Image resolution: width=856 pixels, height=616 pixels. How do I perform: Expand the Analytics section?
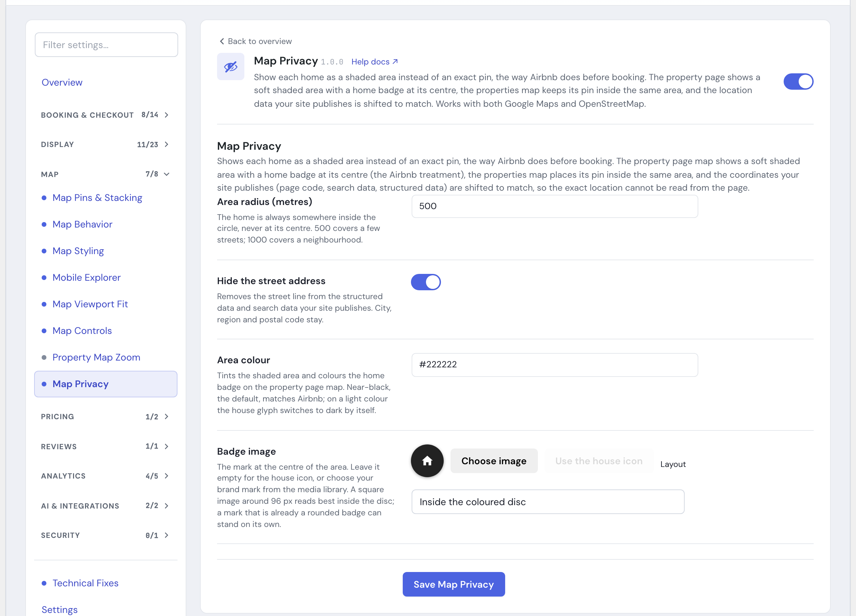coord(105,476)
